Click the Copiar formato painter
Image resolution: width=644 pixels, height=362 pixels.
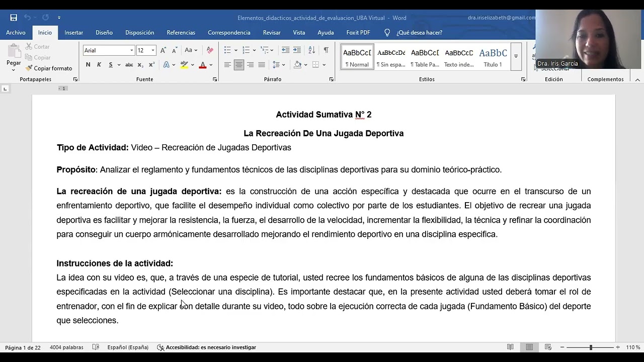(48, 68)
